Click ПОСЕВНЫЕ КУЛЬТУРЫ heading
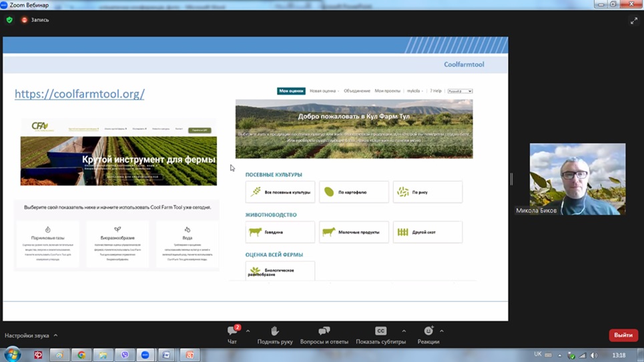This screenshot has width=644, height=362. point(274,174)
